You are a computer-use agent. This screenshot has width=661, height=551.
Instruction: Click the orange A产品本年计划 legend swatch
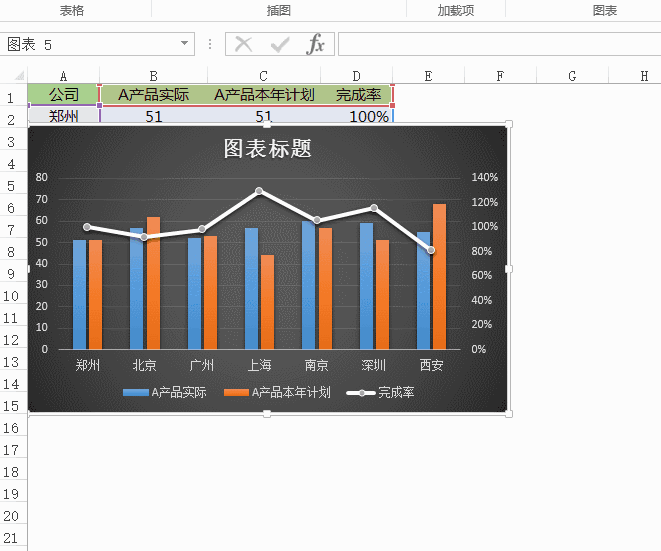(235, 393)
